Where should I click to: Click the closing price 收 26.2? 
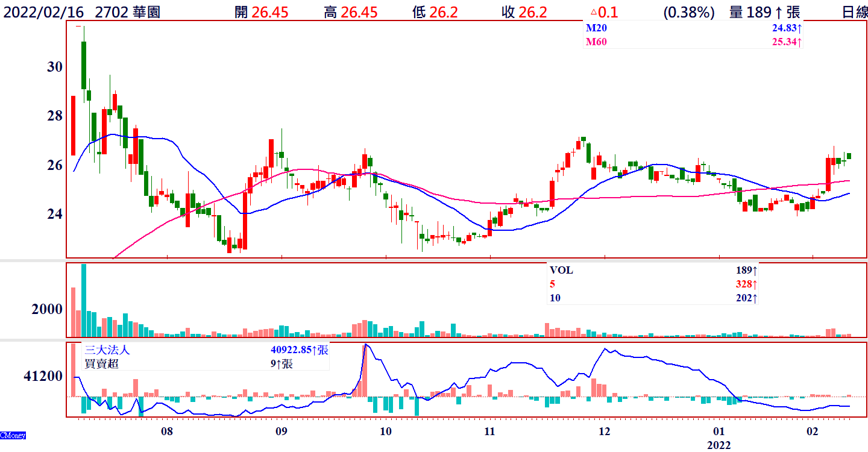[x=524, y=13]
